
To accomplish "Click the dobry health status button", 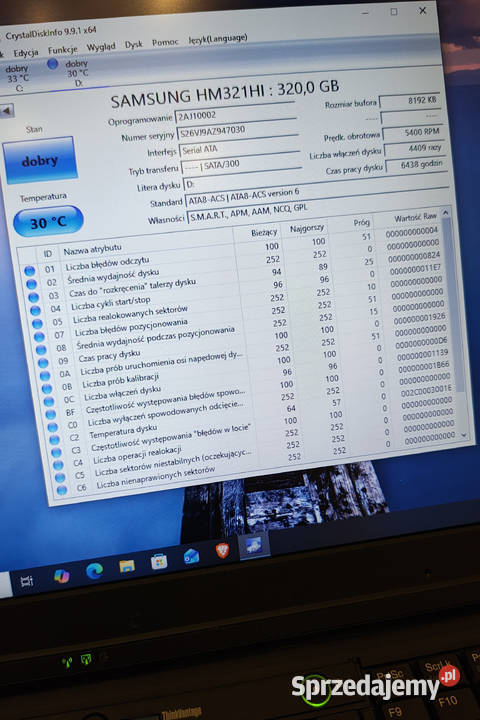I will (40, 160).
